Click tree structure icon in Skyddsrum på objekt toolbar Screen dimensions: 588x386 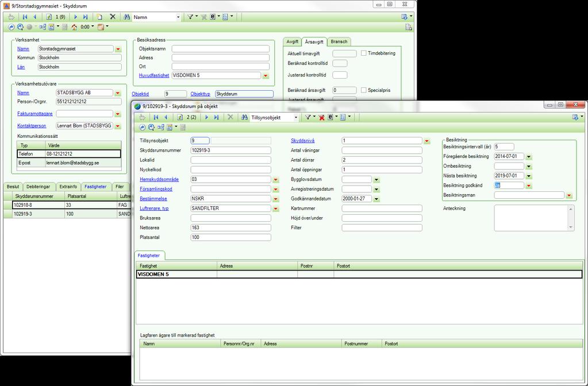[160, 128]
